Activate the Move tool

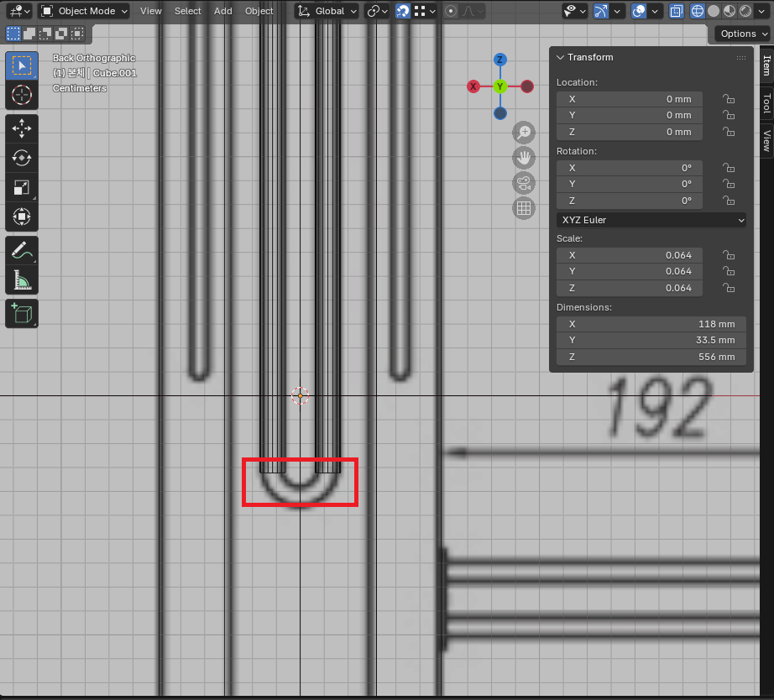point(22,129)
